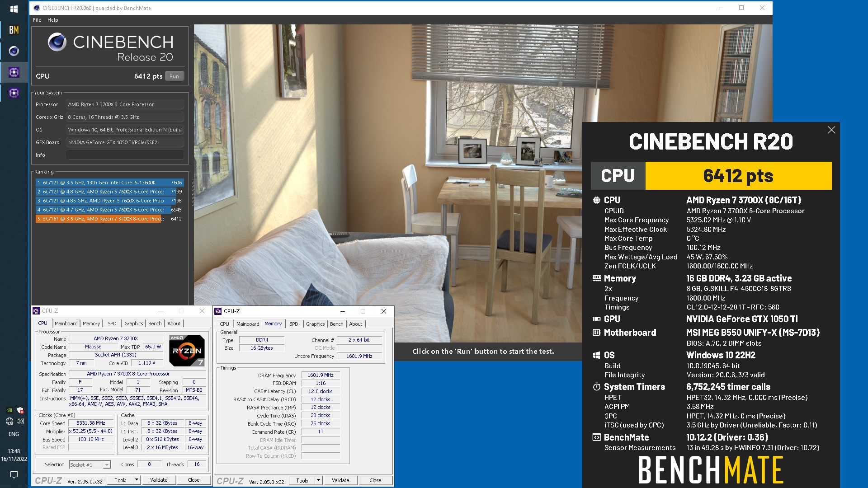
Task: Click the Max Core Frequency value 5325.02 MHz
Action: (719, 220)
